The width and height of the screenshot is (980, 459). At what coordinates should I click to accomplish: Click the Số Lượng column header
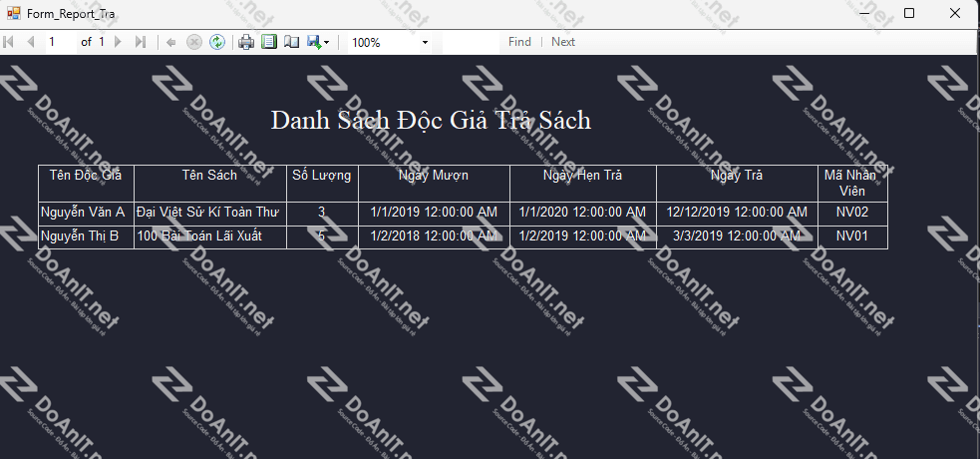pos(322,184)
